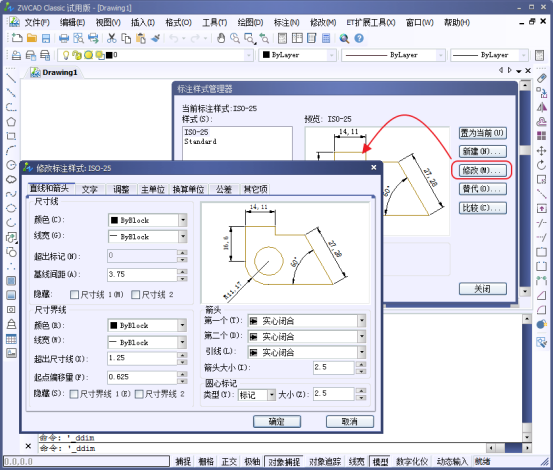Screen dimensions: 554x471
Task: Select Standard in style list
Action: [x=200, y=141]
